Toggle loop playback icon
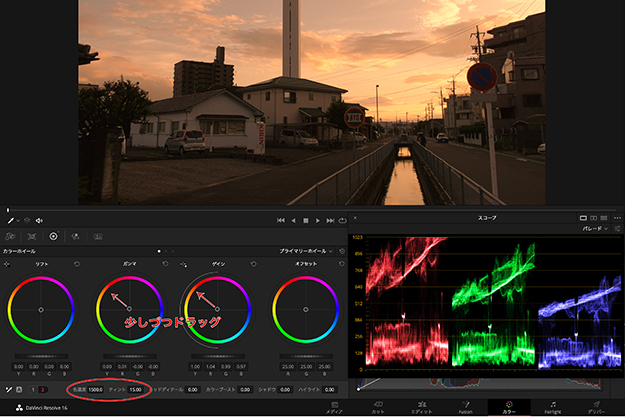Image resolution: width=625 pixels, height=417 pixels. 342,220
